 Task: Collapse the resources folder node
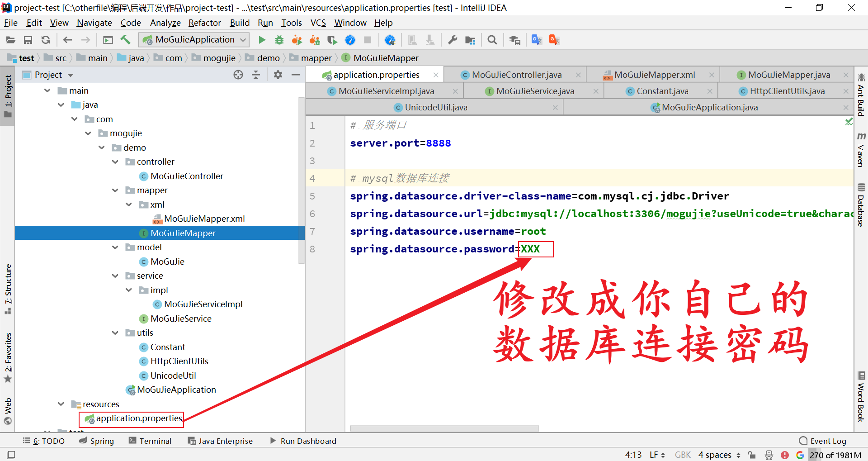coord(61,404)
